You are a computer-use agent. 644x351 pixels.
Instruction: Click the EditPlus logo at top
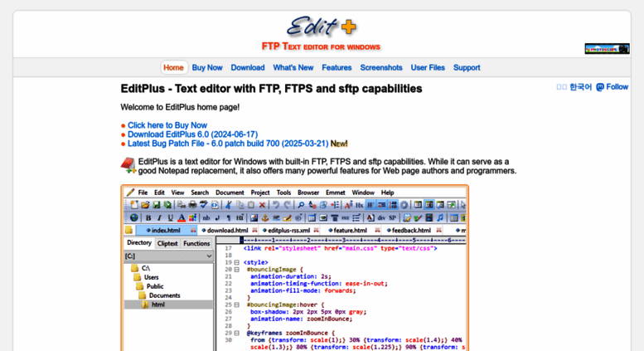tap(322, 27)
